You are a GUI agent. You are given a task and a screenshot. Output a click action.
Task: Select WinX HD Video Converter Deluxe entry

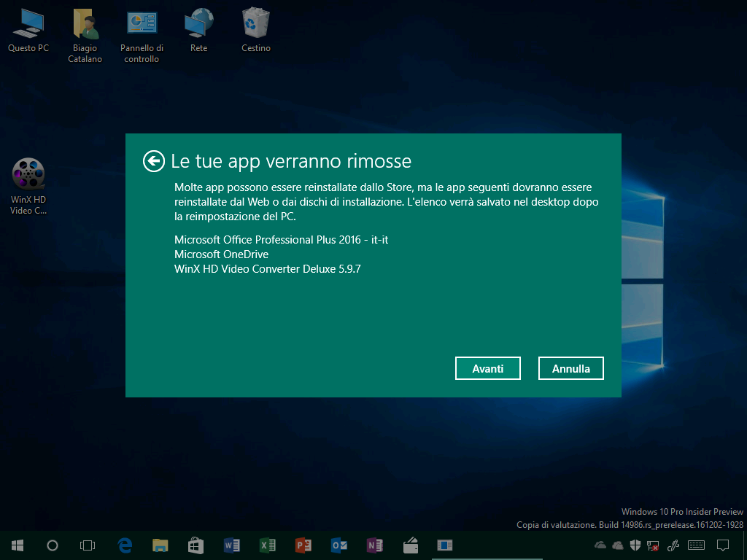point(267,268)
